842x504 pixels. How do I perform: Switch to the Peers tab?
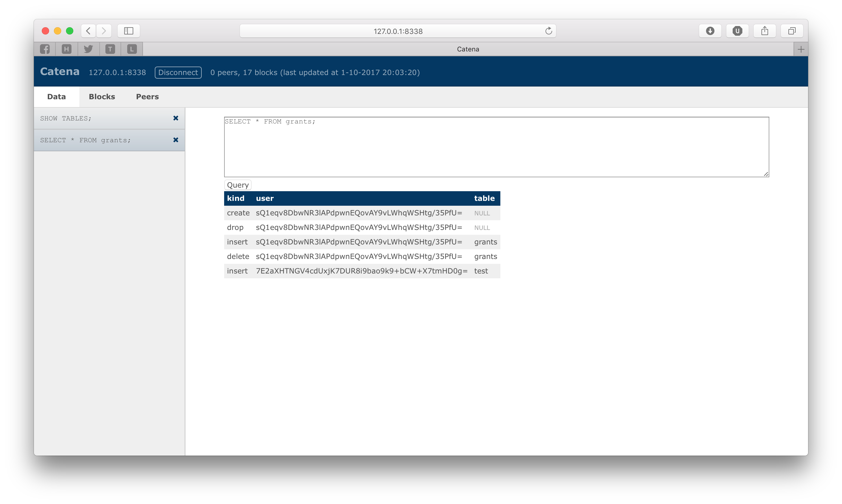(x=147, y=97)
